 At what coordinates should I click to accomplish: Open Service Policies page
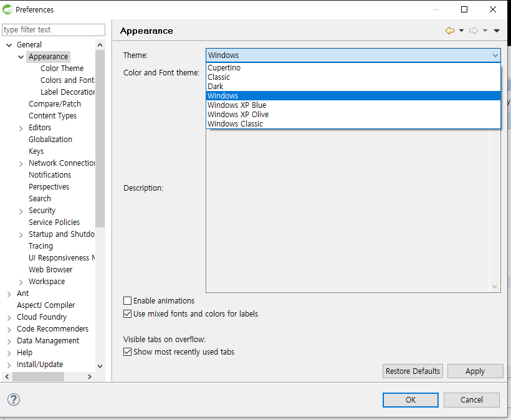(x=54, y=222)
